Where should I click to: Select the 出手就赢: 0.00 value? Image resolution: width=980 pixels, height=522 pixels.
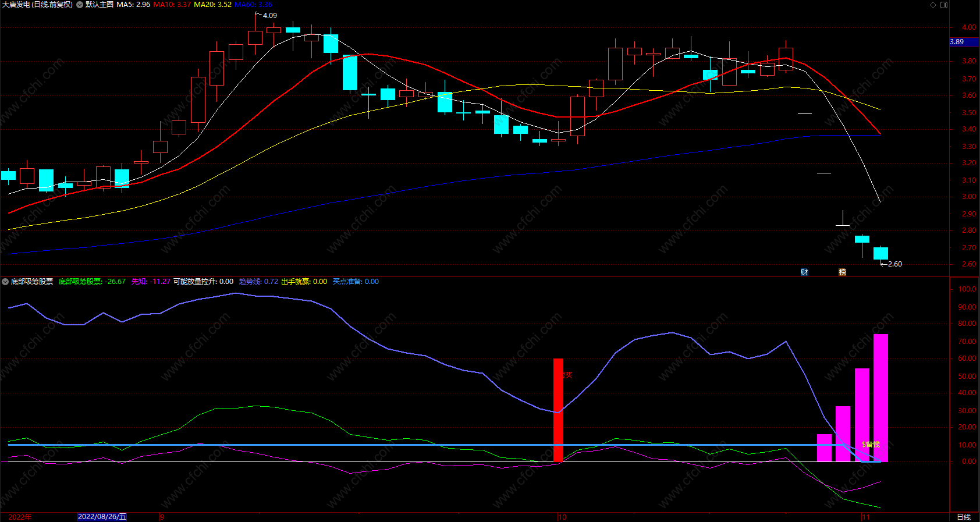point(304,282)
